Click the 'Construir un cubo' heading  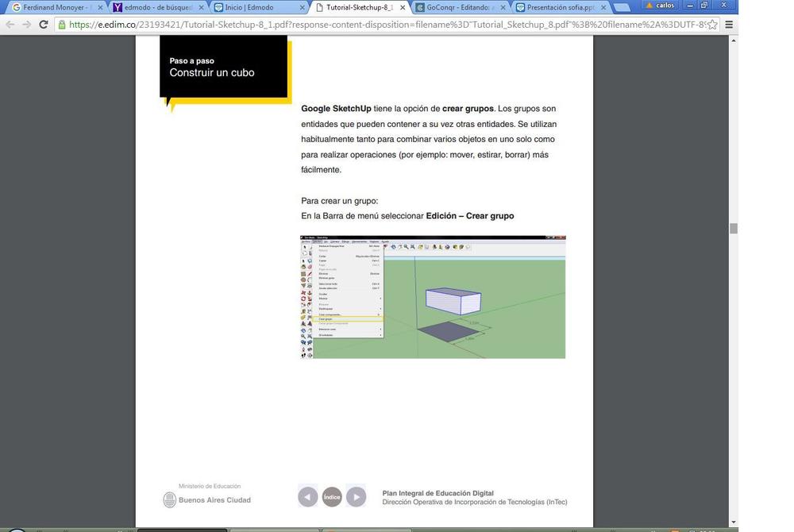[x=212, y=73]
